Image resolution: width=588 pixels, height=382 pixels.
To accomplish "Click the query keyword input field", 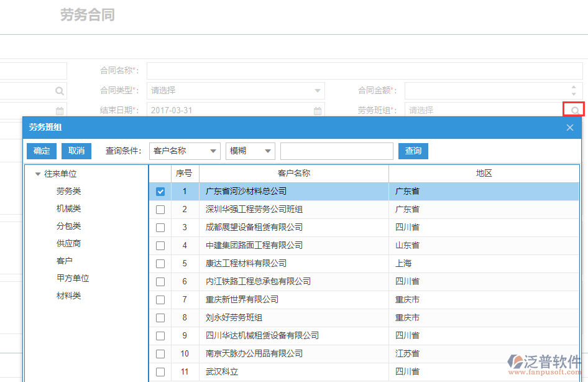I will [x=336, y=151].
